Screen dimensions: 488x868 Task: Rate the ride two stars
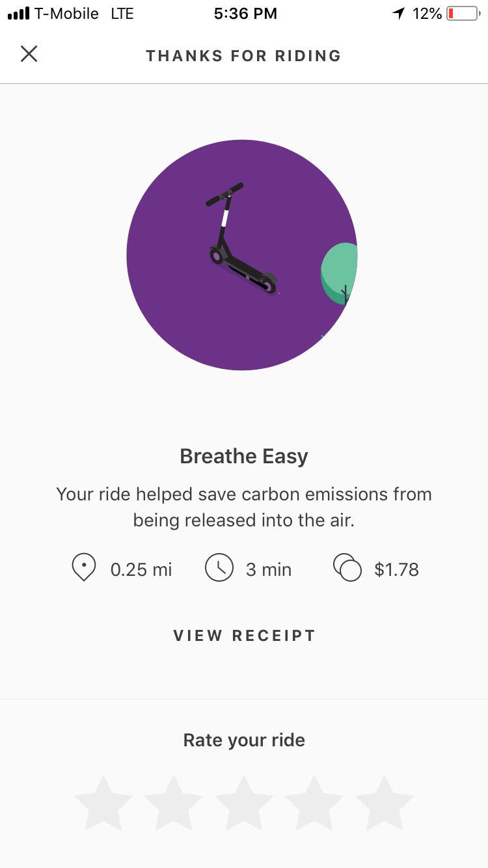pyautogui.click(x=174, y=802)
